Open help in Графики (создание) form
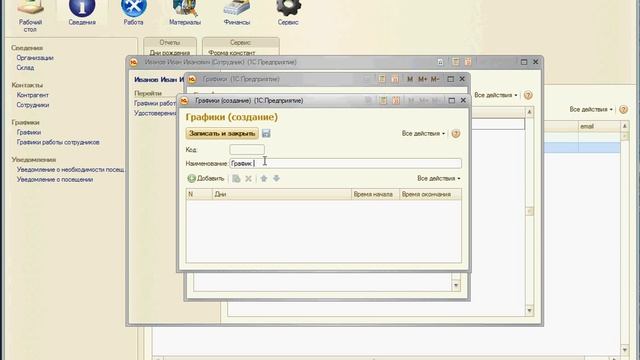 pos(456,133)
